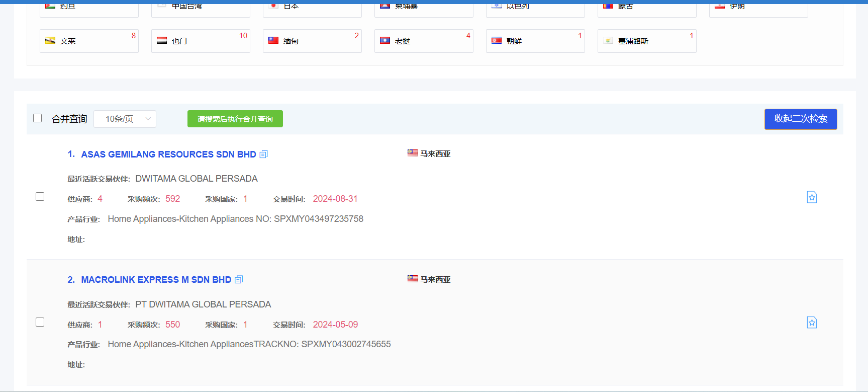The height and width of the screenshot is (392, 868).
Task: Click partner name PT DWITAMA GLOBAL PERSADA
Action: pos(203,304)
